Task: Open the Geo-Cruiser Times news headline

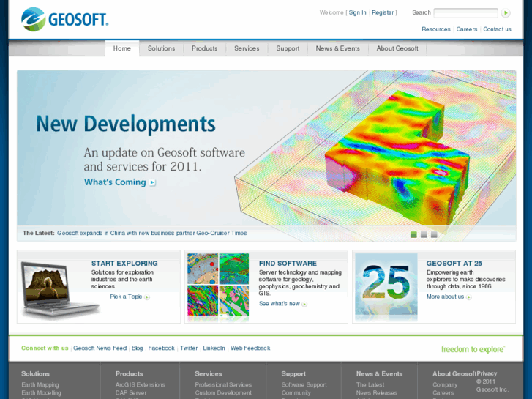Action: [152, 233]
